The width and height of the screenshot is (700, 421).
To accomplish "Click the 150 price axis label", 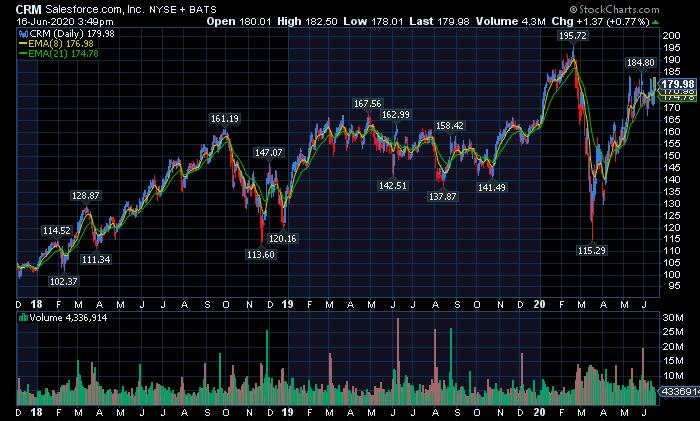I will point(671,156).
